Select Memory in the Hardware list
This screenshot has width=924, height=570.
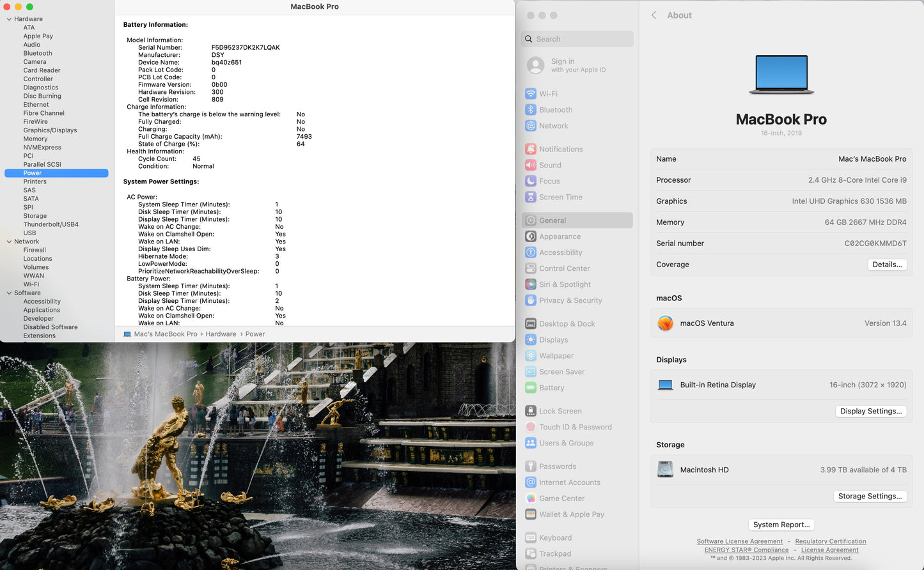[x=35, y=139]
